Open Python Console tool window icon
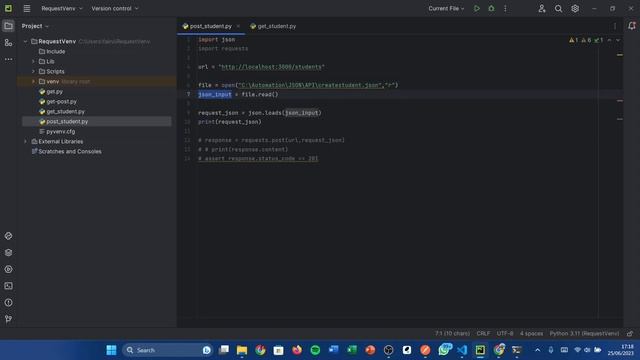Viewport: 640px width, 360px height. coord(8,236)
